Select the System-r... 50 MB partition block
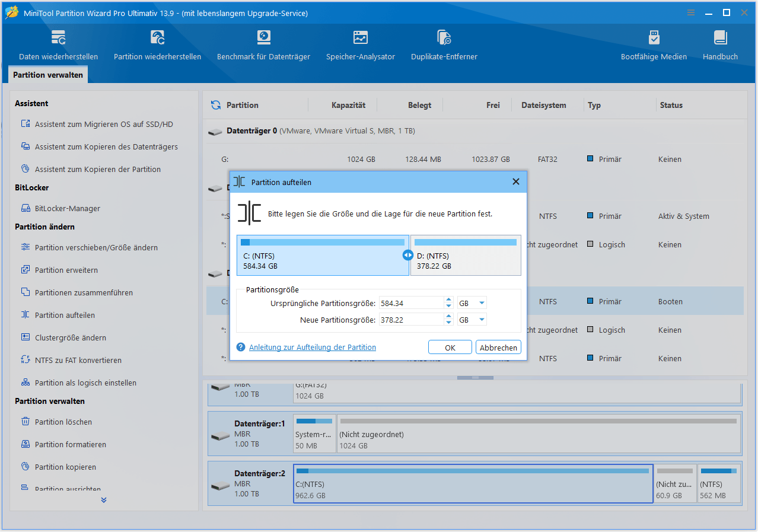The width and height of the screenshot is (758, 532). click(x=314, y=434)
